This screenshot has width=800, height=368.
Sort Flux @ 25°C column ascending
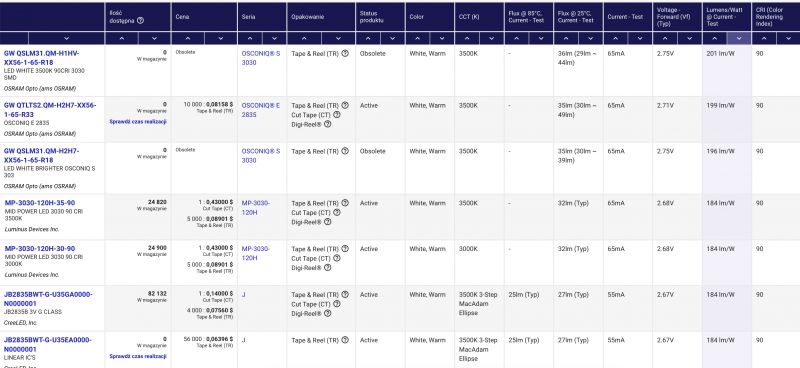point(566,38)
